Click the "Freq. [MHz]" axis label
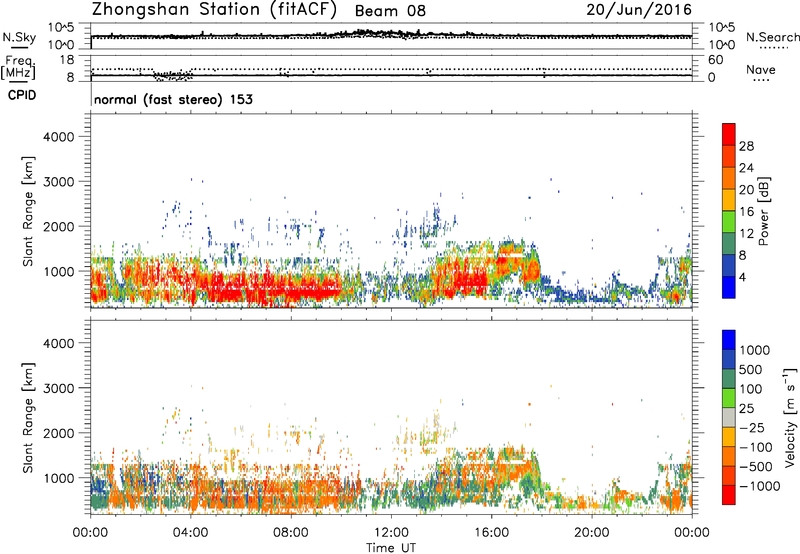 pyautogui.click(x=18, y=68)
